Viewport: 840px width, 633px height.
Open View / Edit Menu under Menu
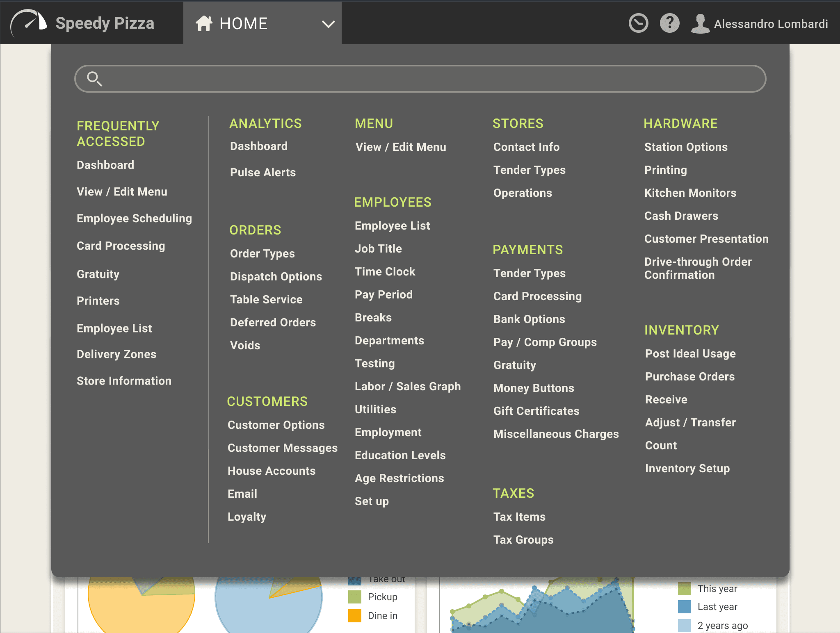pyautogui.click(x=400, y=147)
